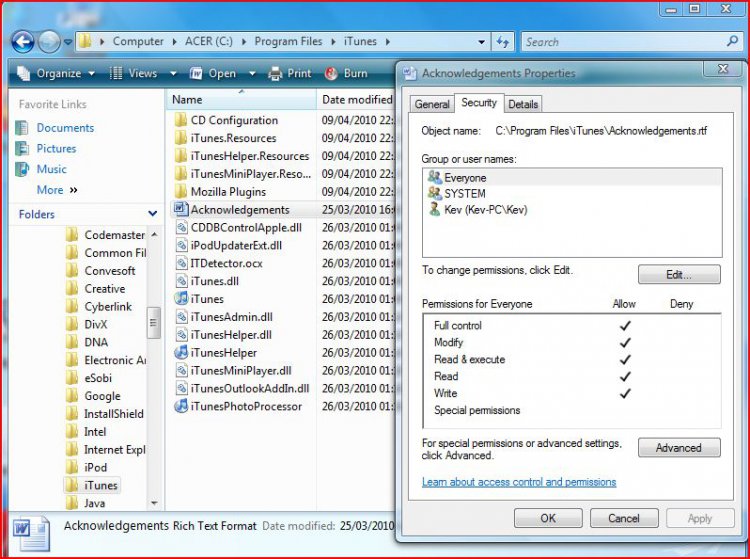Click the Organize toolbar icon
This screenshot has height=559, width=750.
(23, 73)
